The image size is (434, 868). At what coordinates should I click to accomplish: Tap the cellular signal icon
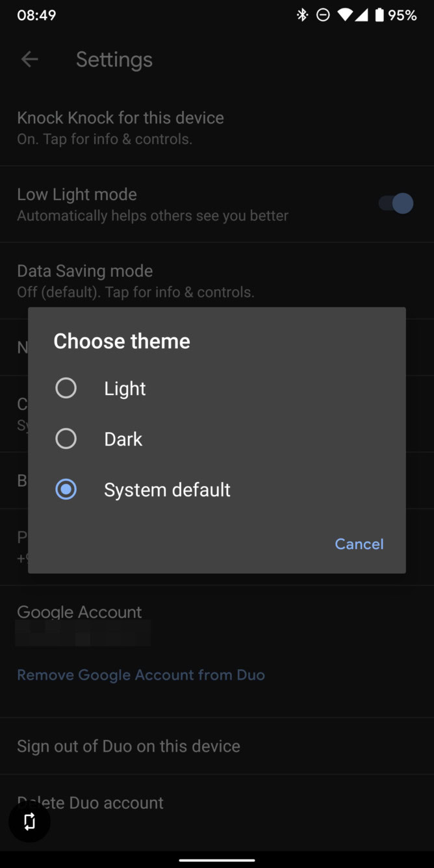point(361,15)
